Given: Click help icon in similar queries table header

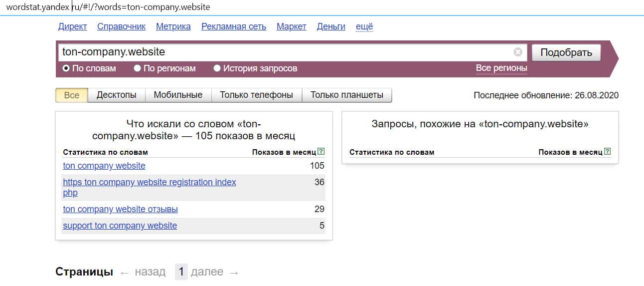Looking at the screenshot, I should pos(607,152).
